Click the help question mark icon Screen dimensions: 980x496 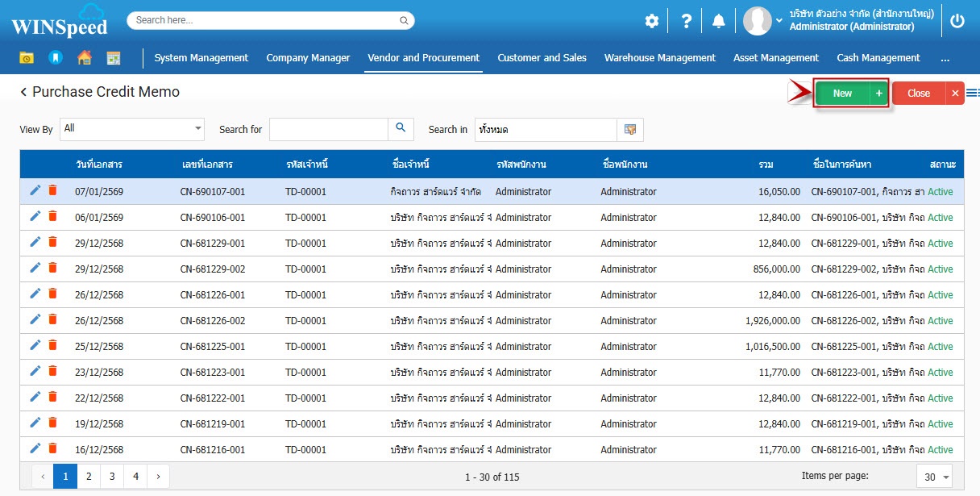686,22
